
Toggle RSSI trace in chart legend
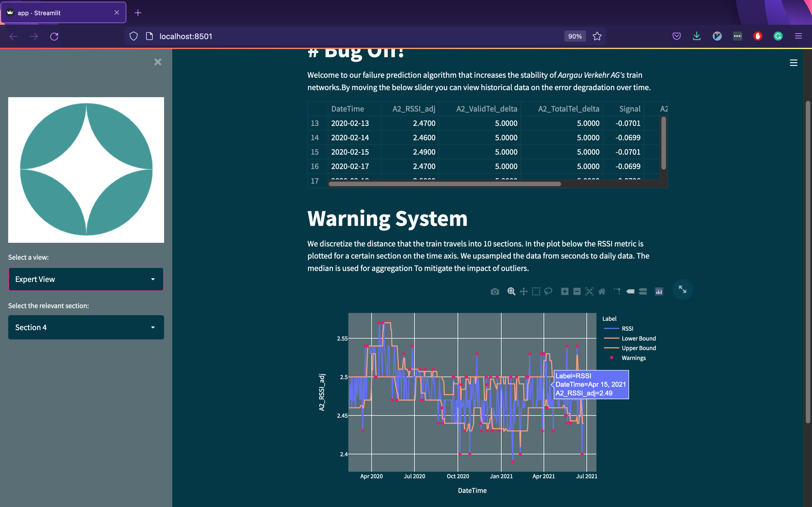627,329
